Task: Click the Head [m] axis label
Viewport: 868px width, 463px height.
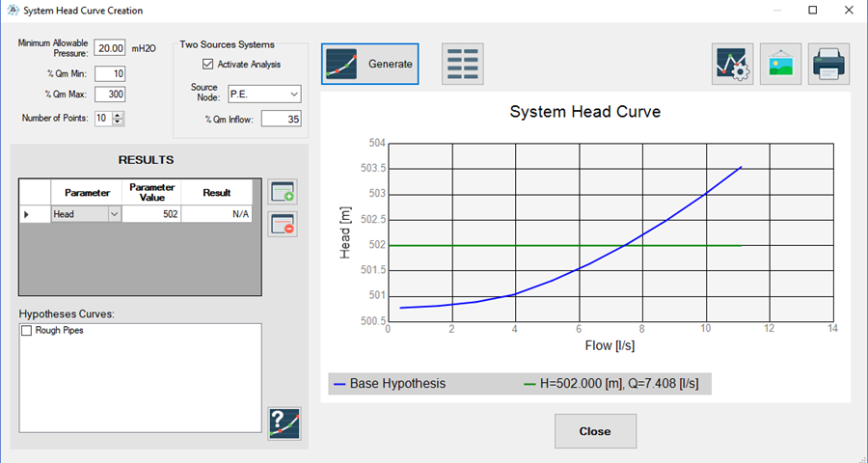Action: [x=345, y=231]
